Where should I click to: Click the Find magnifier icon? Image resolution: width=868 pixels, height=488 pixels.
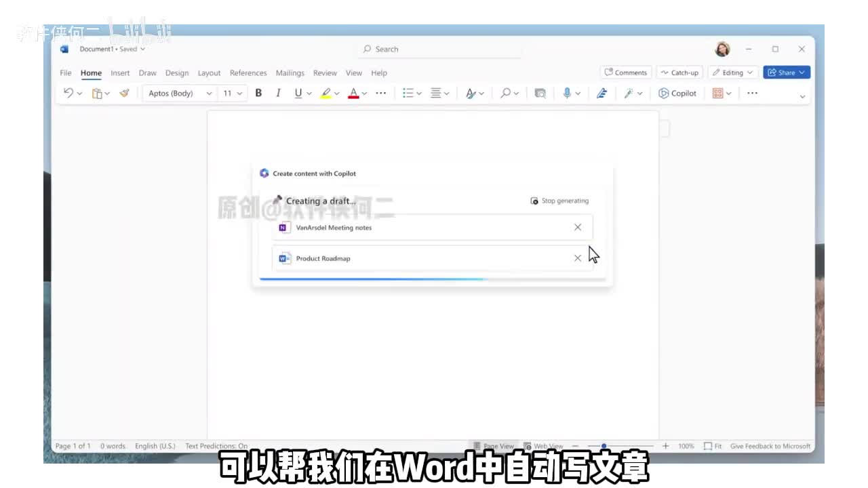(505, 94)
